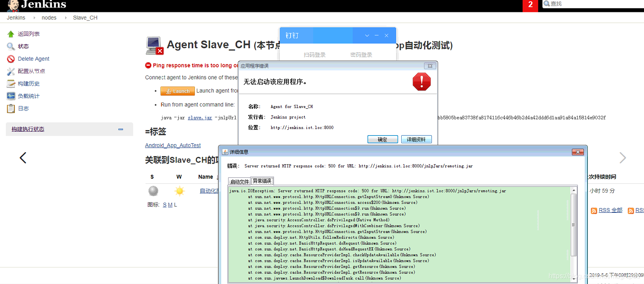
Task: Open the Android_App_AutoTest label link
Action: 173,145
